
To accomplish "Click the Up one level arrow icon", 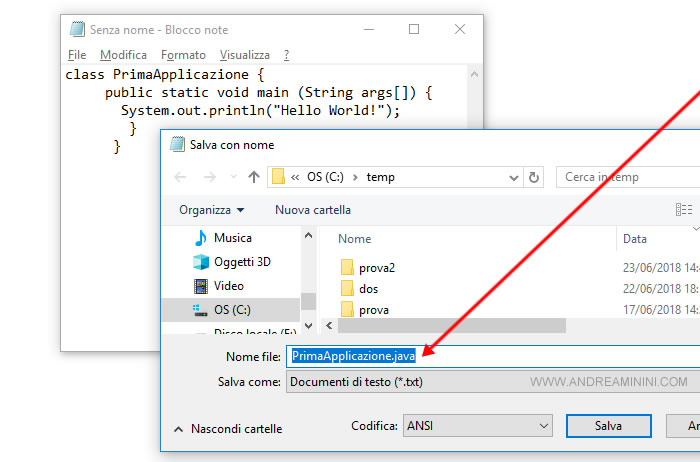I will click(253, 177).
